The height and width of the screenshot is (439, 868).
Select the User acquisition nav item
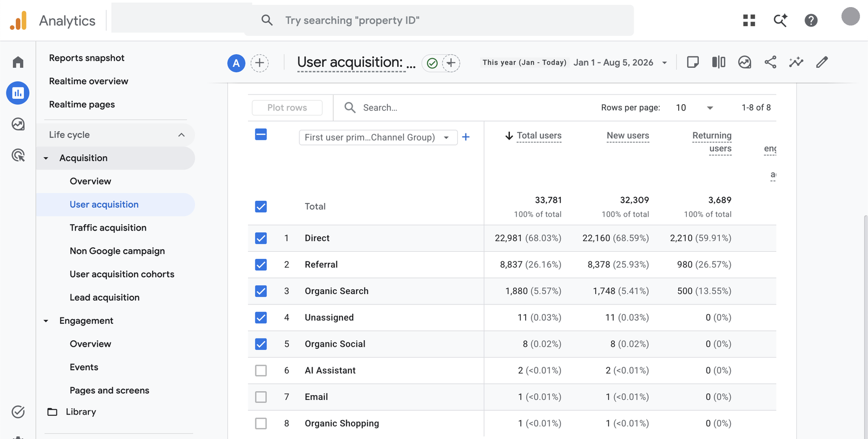[104, 205]
